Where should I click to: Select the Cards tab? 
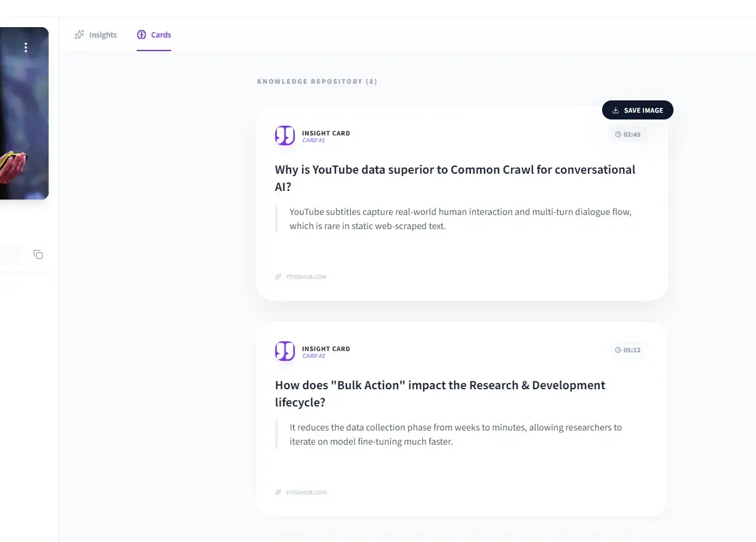(x=154, y=35)
